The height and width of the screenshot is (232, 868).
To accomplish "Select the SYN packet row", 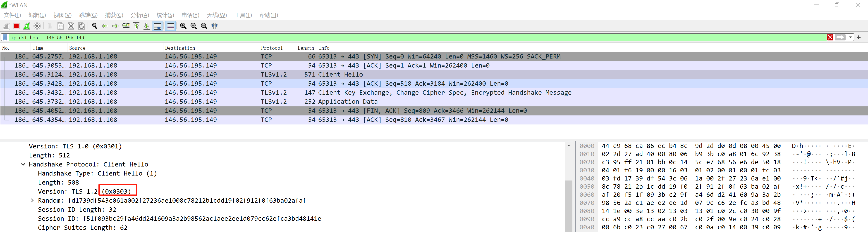I will coord(434,56).
